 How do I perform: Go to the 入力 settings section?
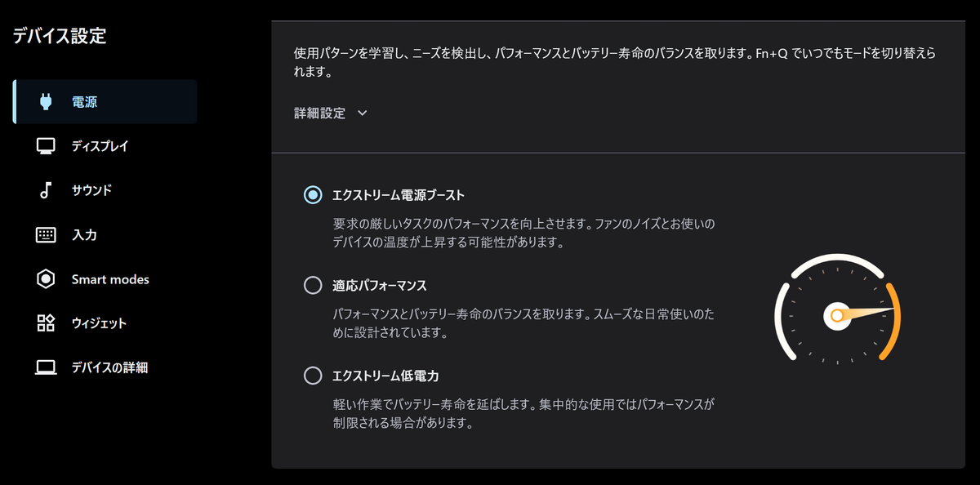point(84,235)
